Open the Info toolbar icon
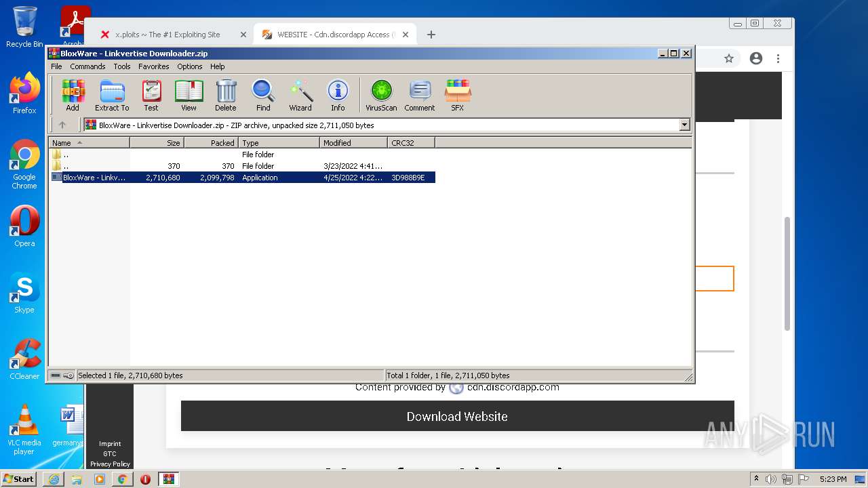868x488 pixels. tap(338, 95)
